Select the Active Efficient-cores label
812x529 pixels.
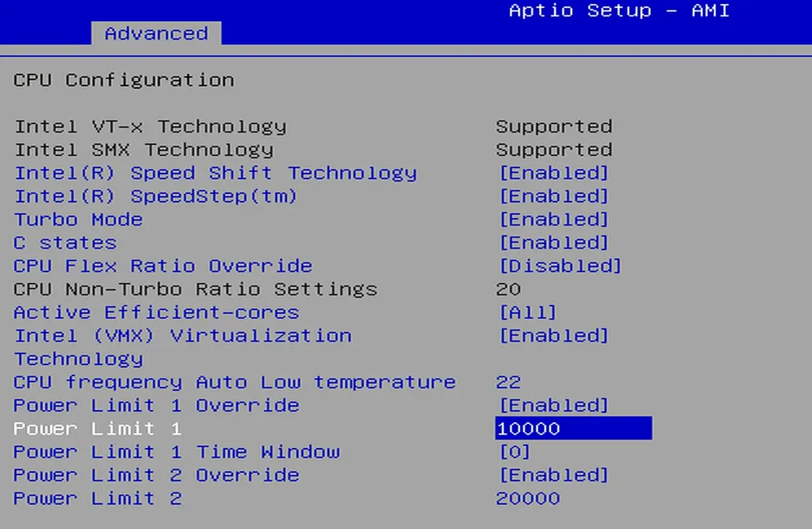coord(156,312)
